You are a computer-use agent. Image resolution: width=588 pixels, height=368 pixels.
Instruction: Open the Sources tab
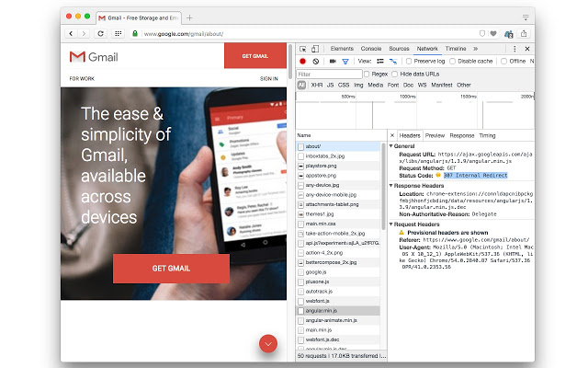tap(399, 49)
